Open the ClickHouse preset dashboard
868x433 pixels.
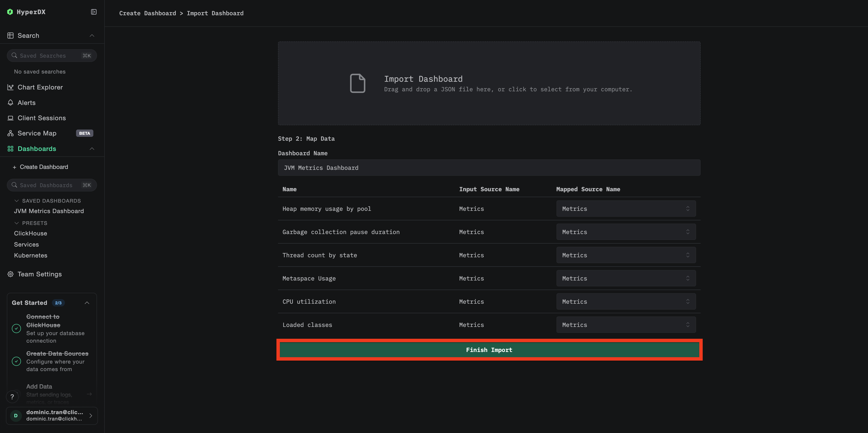point(31,234)
